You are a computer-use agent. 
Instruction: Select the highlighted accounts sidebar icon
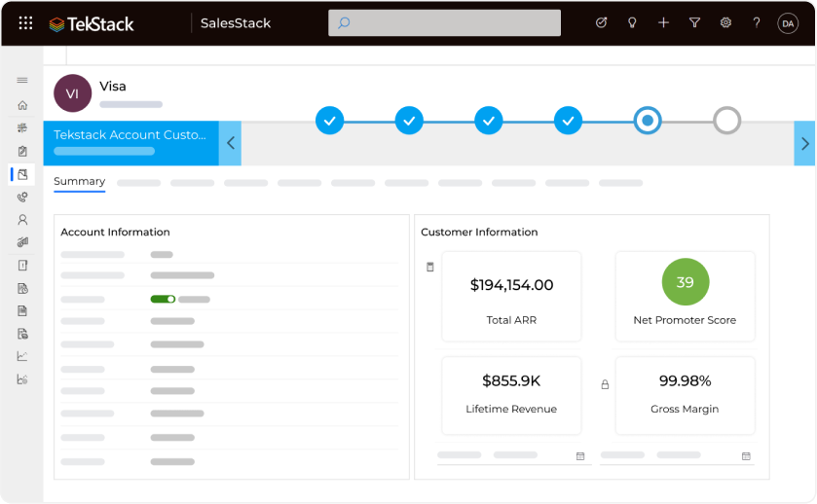click(22, 174)
